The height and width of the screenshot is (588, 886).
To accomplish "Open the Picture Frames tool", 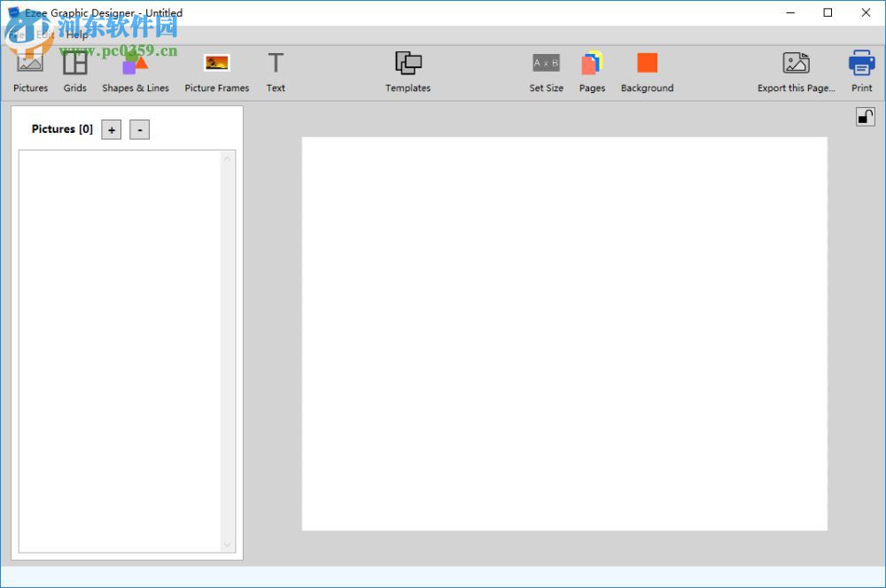I will point(216,71).
